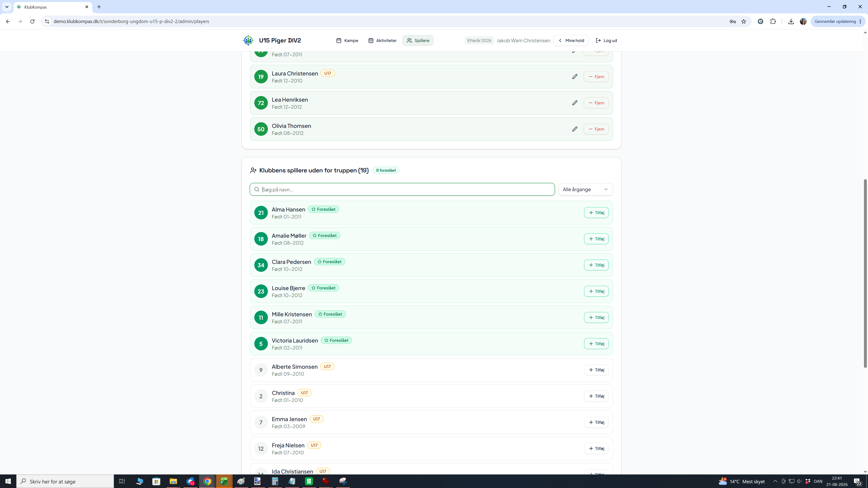Click the name Victoria Lauridsen
The image size is (868, 488).
295,340
